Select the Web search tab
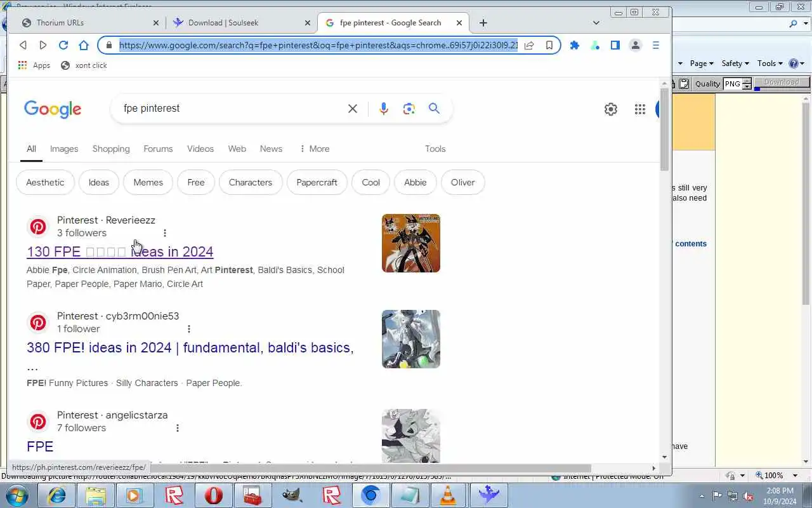 (237, 149)
